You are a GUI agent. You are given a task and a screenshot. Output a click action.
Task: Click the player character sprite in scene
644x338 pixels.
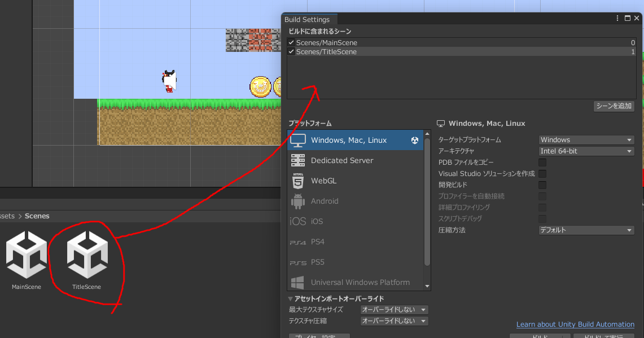169,81
